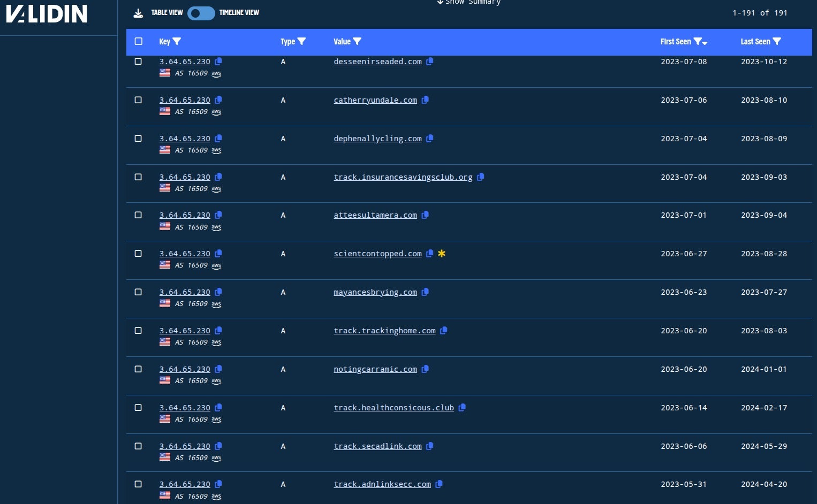This screenshot has height=504, width=817.
Task: Copy the desseenirseaded.com domain value
Action: [x=429, y=62]
